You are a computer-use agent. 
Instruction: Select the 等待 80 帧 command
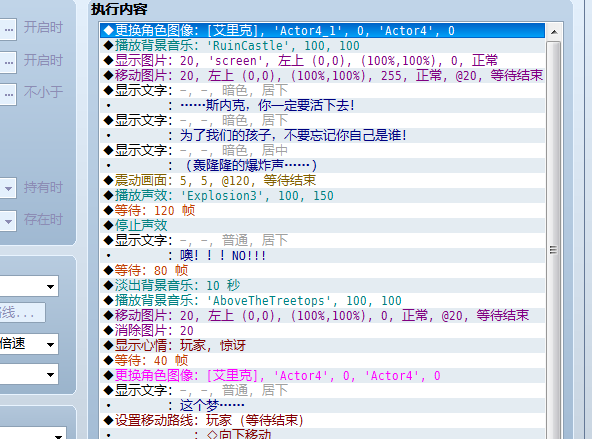[x=322, y=270]
